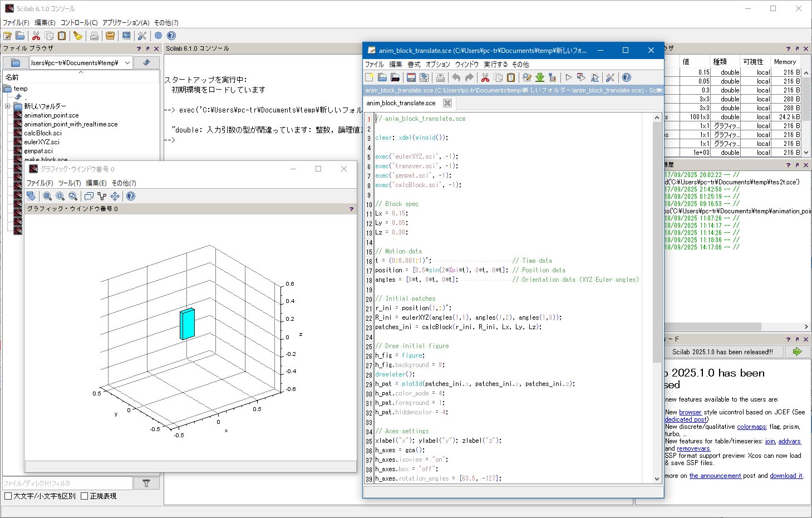Open SciNotes from the console toolbar
Screen dimensions: 812x518
[x=8, y=36]
